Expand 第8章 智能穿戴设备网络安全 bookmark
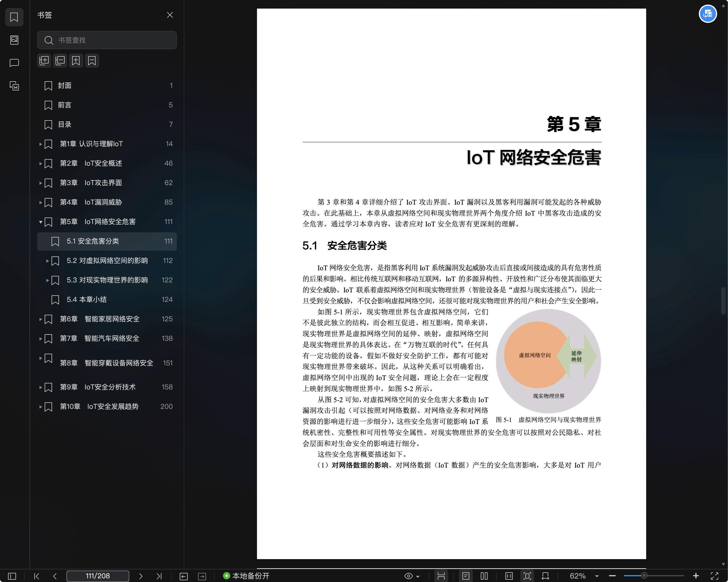728x582 pixels. click(x=41, y=358)
